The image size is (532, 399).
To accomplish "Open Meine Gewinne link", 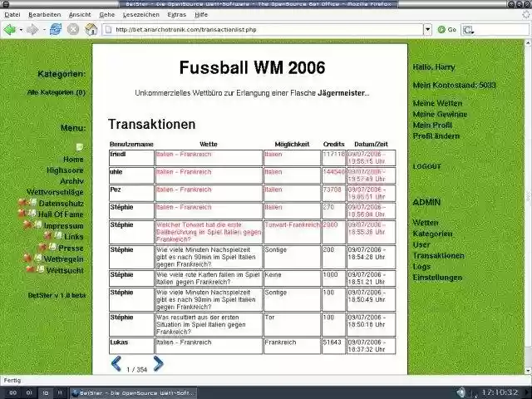I will tap(440, 115).
